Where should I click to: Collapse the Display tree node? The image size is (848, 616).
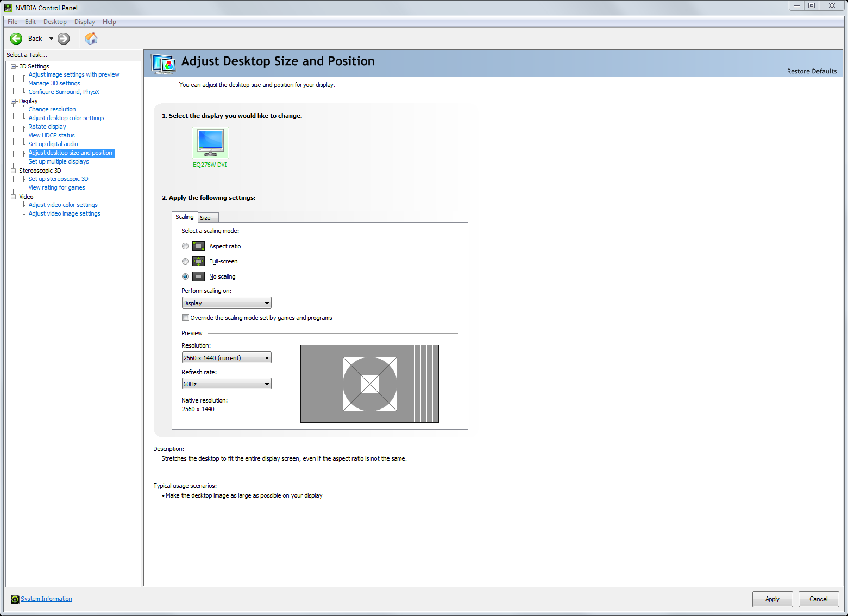(x=14, y=101)
